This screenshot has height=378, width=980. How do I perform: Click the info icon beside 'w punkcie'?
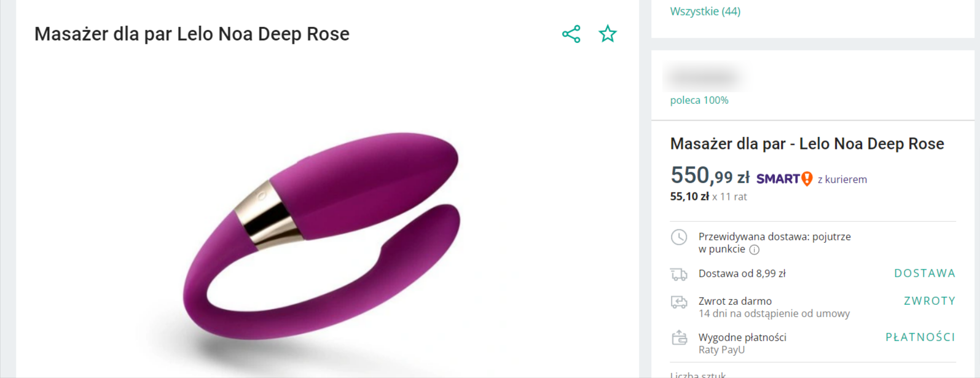click(755, 250)
